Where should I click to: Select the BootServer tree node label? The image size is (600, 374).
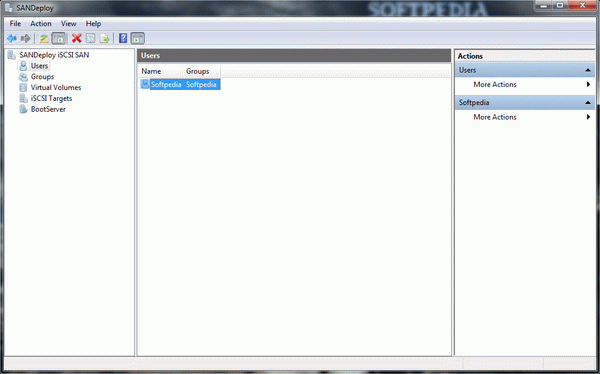48,109
